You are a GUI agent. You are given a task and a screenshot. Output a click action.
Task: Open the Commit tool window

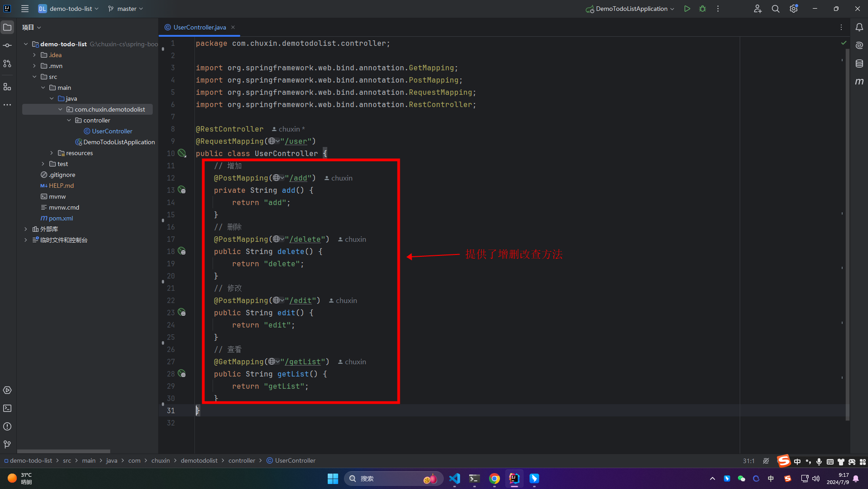point(7,45)
